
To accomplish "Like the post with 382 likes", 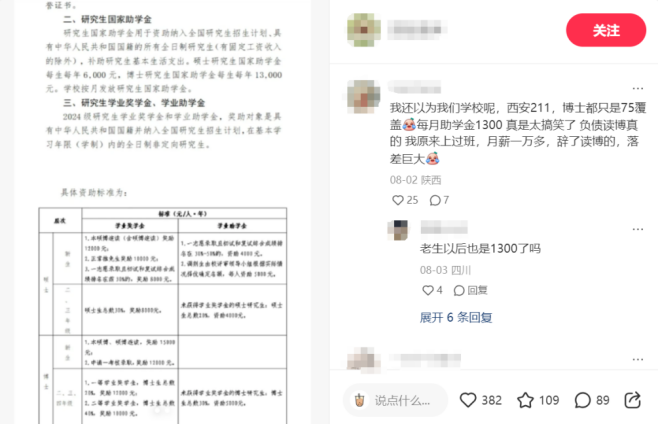I will (x=468, y=400).
